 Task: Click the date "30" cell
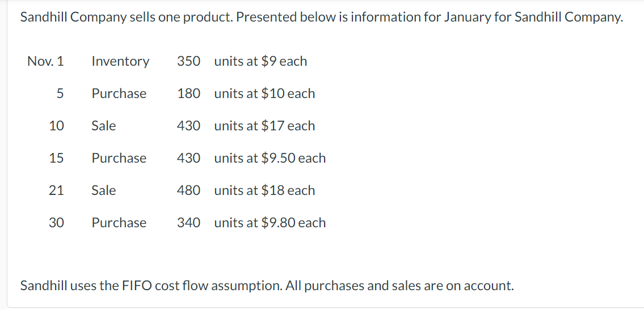[x=56, y=223]
